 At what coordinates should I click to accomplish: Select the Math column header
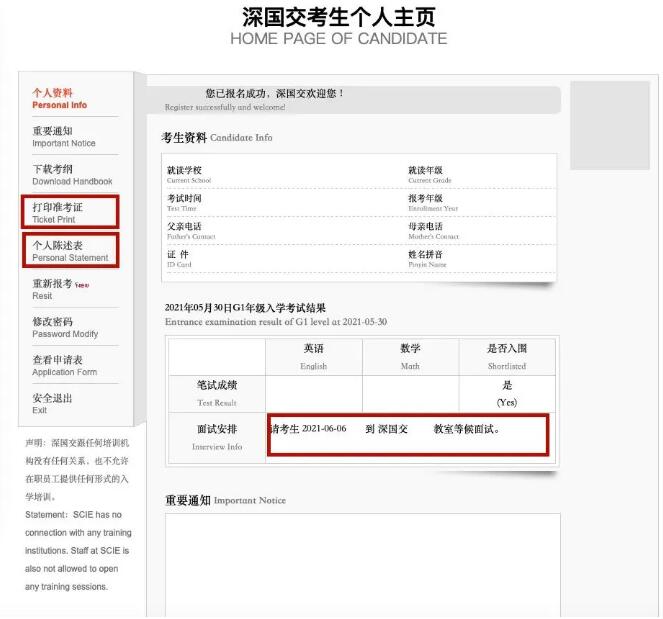(x=410, y=356)
